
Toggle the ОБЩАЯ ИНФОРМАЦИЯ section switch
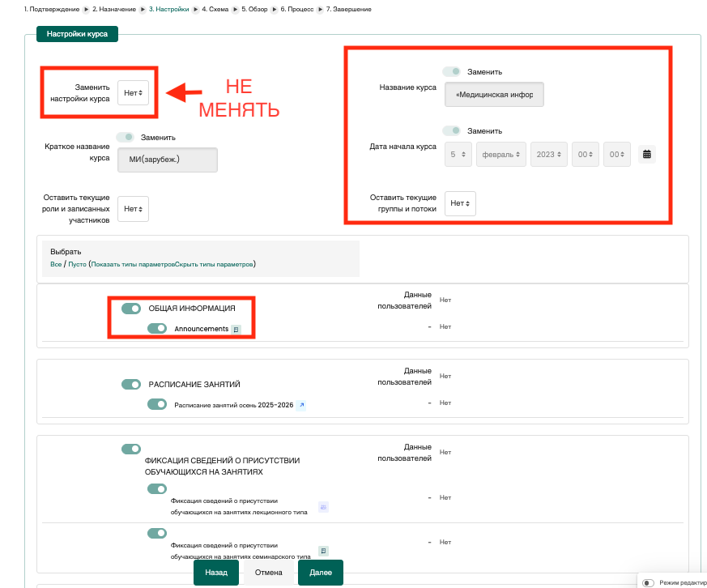pyautogui.click(x=131, y=309)
